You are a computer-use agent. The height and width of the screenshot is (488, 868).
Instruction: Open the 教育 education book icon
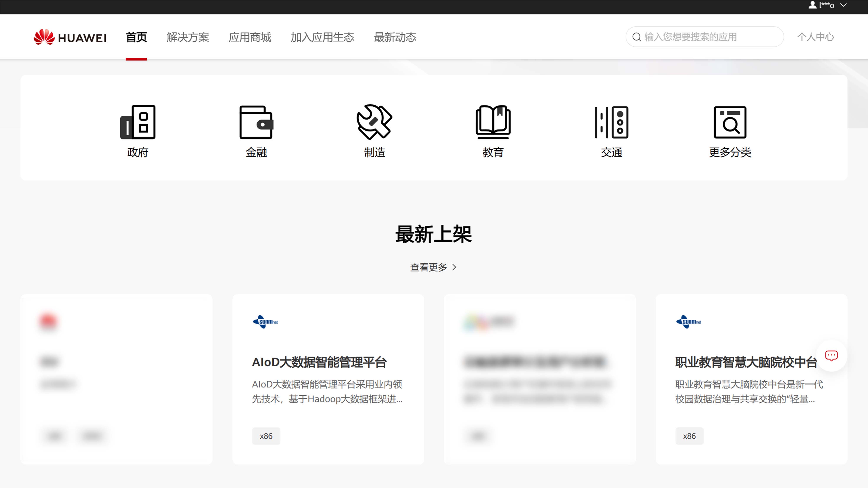(493, 122)
